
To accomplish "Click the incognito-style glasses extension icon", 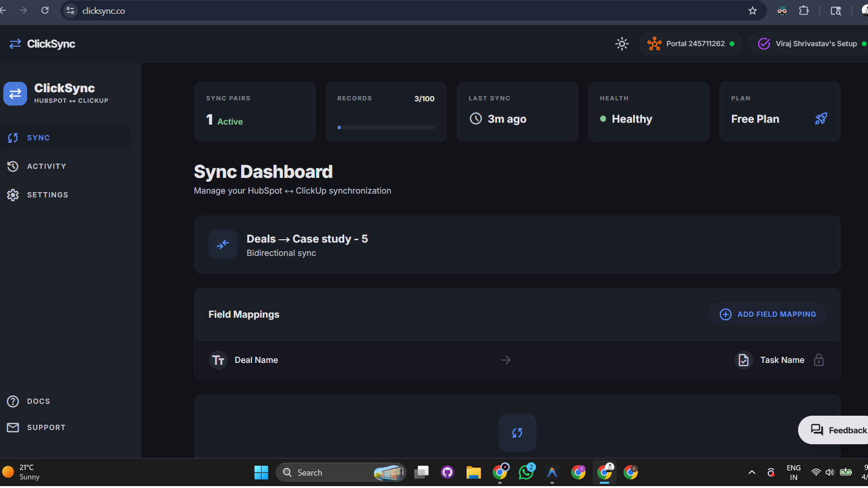I will pyautogui.click(x=782, y=10).
